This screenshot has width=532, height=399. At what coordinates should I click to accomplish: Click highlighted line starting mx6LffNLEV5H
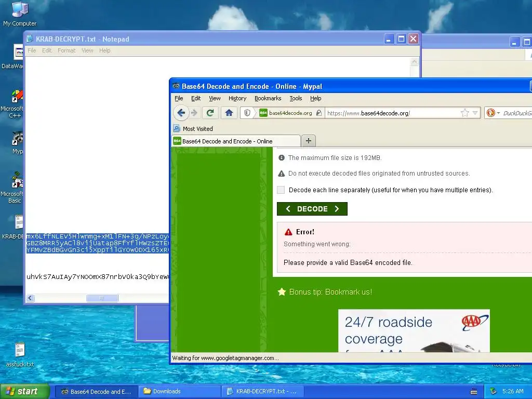pos(98,236)
